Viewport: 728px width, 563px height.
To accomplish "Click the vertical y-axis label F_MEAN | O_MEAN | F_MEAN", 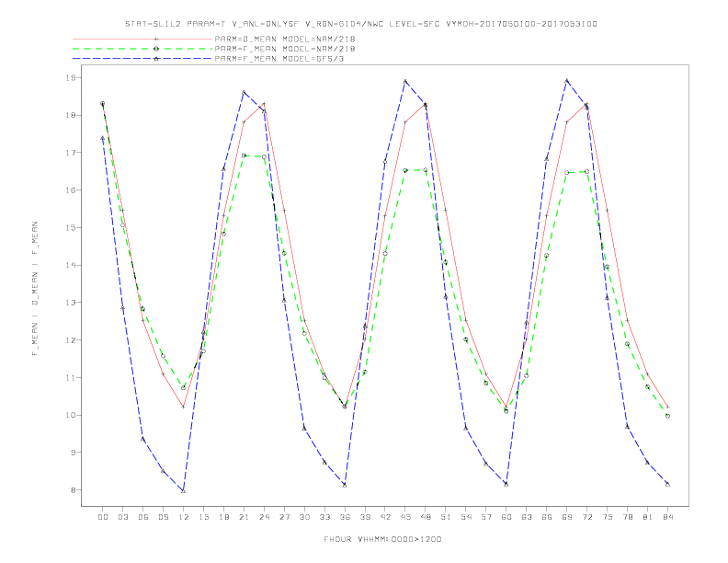I will [35, 289].
